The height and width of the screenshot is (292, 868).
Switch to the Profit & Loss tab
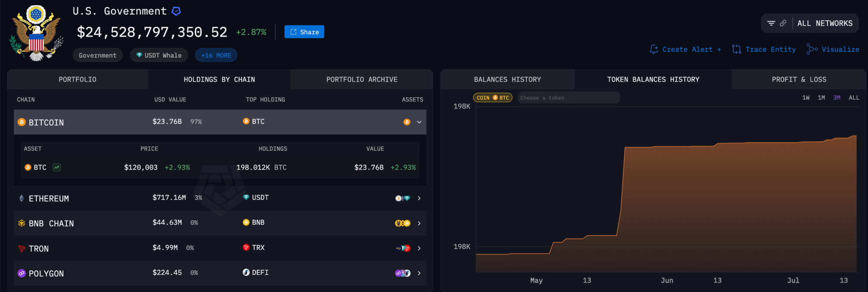(799, 80)
